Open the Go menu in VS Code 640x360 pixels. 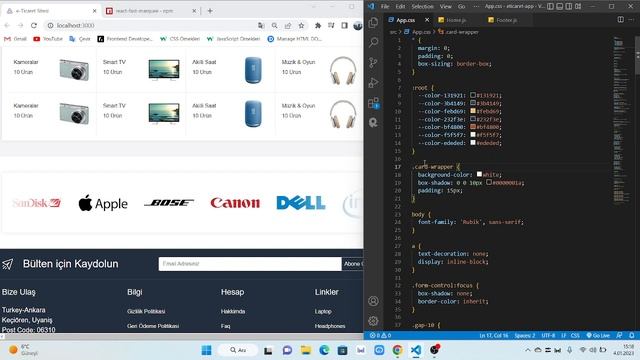tap(461, 6)
